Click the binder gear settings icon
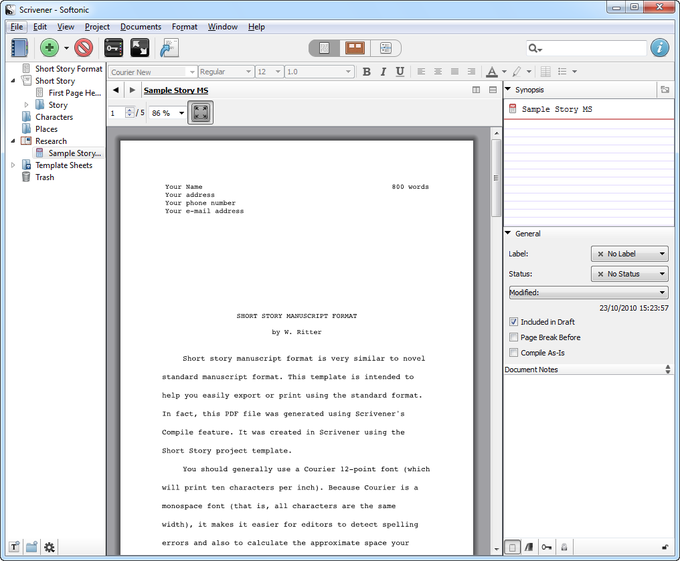 tap(49, 547)
